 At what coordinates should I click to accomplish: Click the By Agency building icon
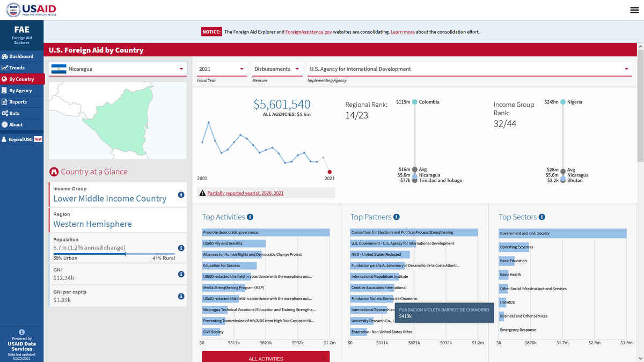click(4, 91)
